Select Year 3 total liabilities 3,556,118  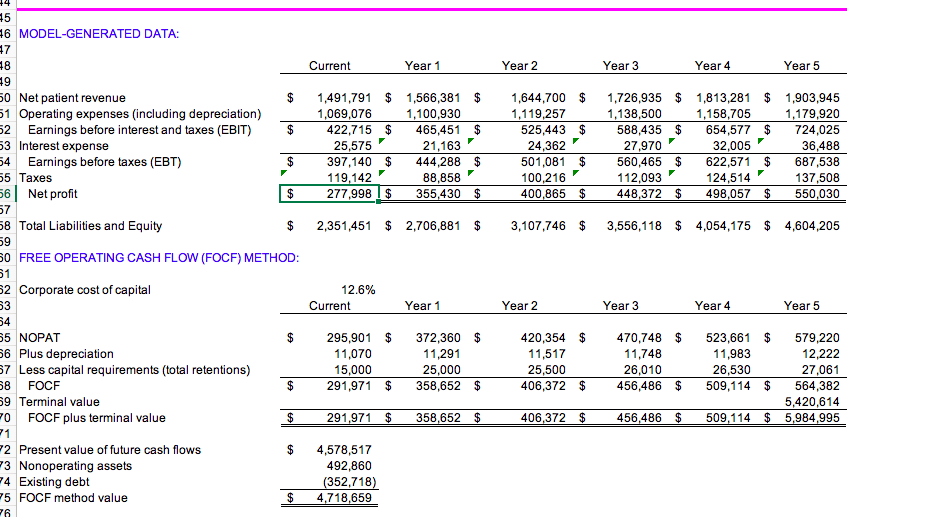point(634,225)
